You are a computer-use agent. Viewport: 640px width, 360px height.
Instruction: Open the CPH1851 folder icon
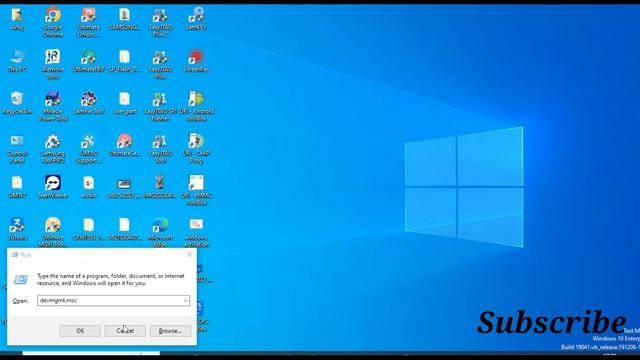(x=89, y=229)
